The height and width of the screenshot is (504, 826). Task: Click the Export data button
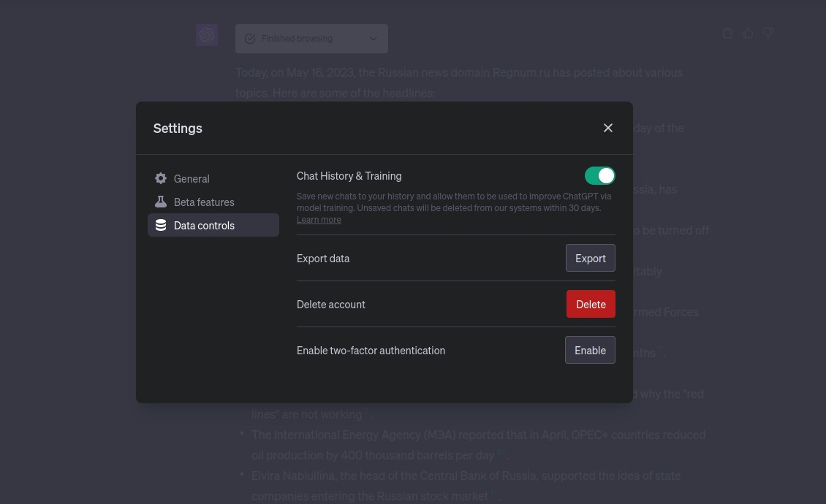(590, 258)
